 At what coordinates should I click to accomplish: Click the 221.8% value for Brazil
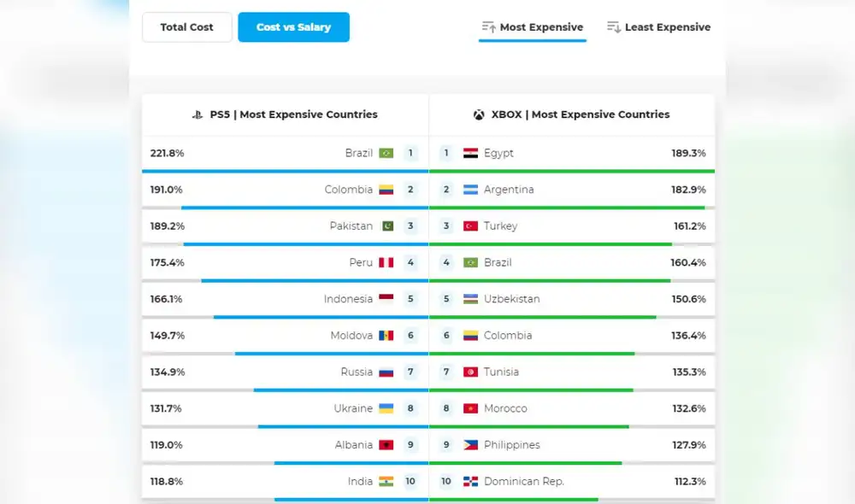[165, 153]
